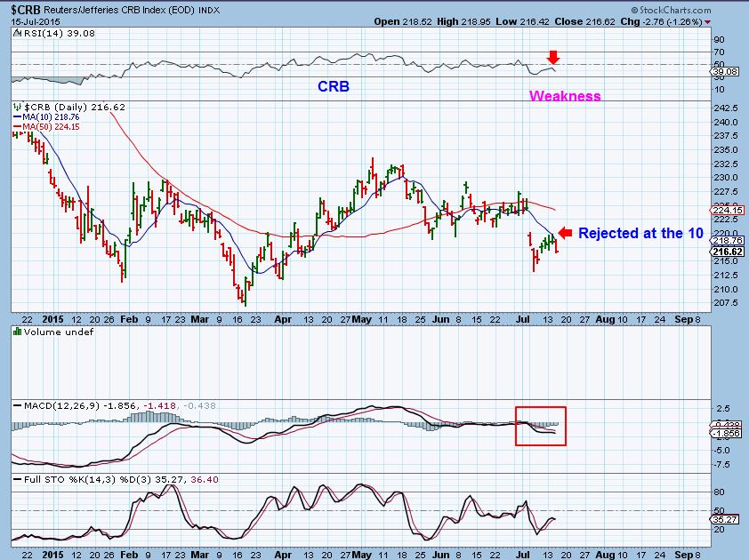Click the volume bars icon beside Volume undef
Image resolution: width=749 pixels, height=560 pixels.
click(x=16, y=332)
